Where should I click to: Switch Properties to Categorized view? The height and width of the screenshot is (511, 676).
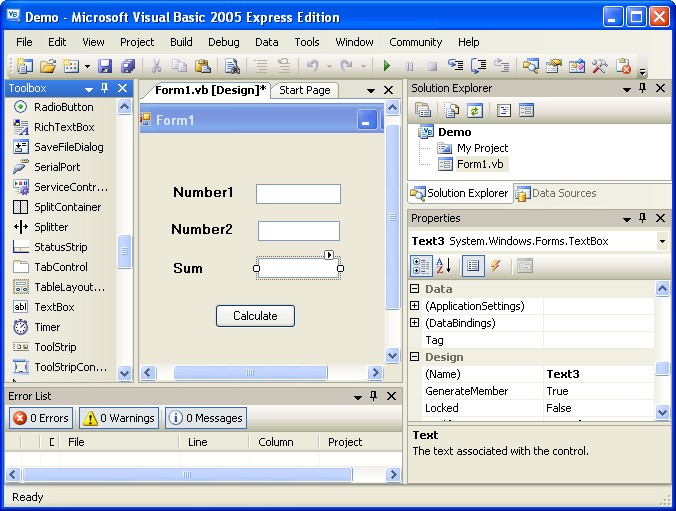coord(421,266)
